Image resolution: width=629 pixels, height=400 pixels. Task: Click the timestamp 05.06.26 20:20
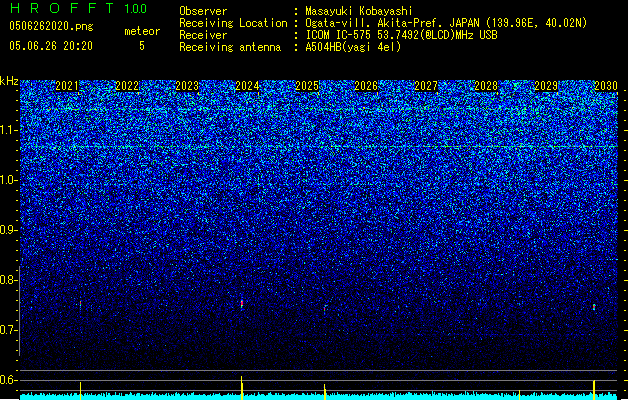[51, 46]
